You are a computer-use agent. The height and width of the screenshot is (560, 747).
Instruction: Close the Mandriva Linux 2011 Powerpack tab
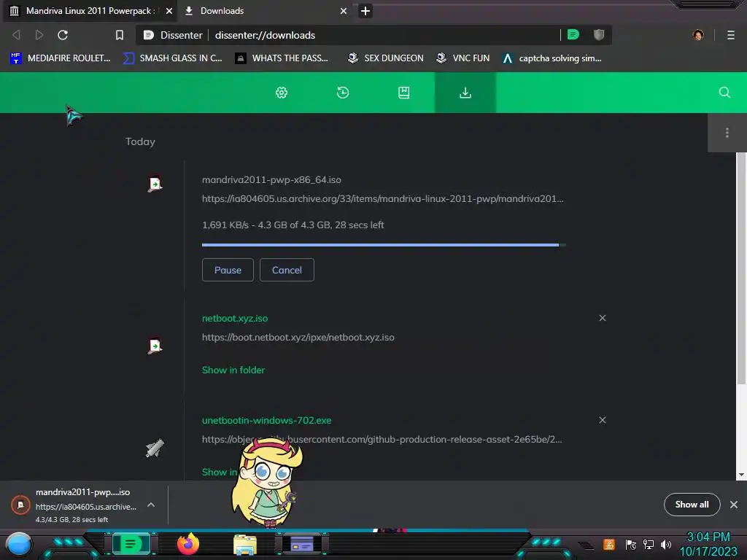tap(169, 10)
